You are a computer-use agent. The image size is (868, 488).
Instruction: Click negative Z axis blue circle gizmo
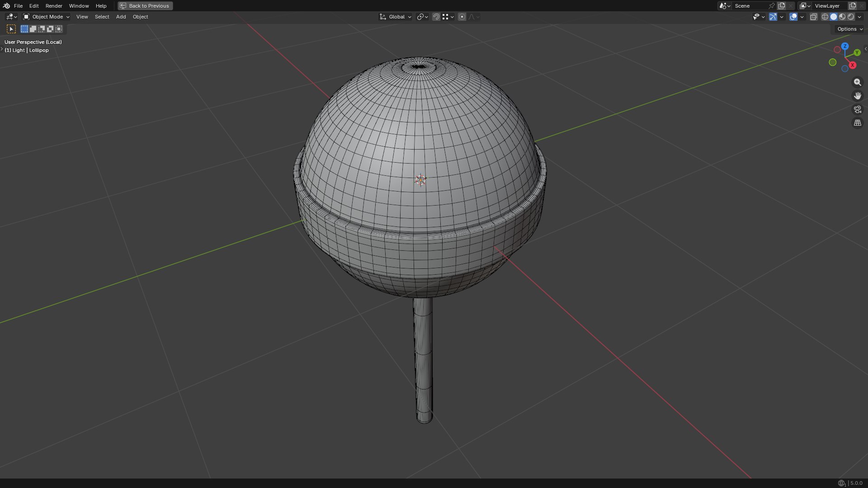click(845, 69)
